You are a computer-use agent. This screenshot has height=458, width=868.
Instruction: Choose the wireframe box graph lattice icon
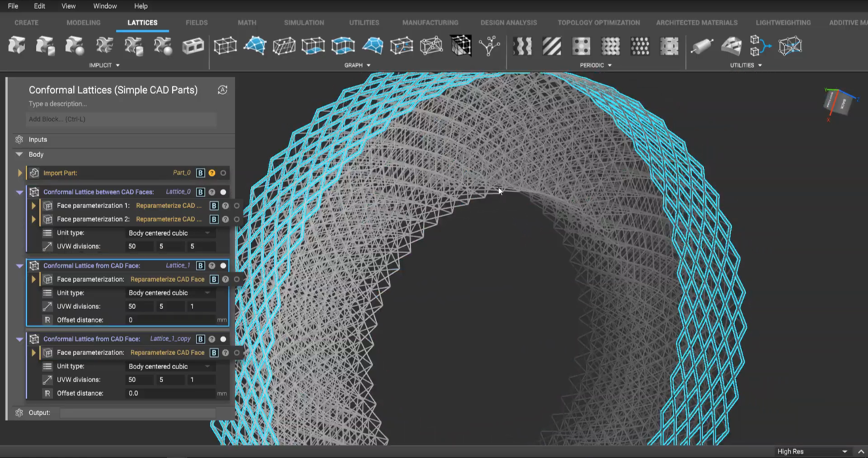[225, 46]
